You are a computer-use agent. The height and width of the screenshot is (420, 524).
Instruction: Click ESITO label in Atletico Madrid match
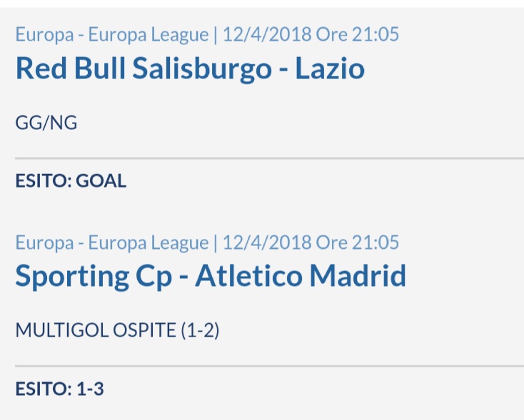pyautogui.click(x=44, y=389)
